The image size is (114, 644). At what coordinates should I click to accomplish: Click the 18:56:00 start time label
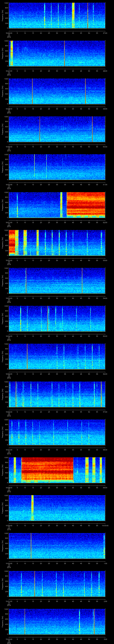(x=9, y=412)
